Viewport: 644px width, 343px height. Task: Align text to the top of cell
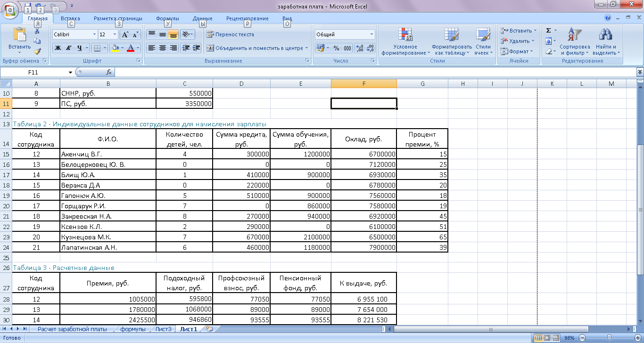151,34
